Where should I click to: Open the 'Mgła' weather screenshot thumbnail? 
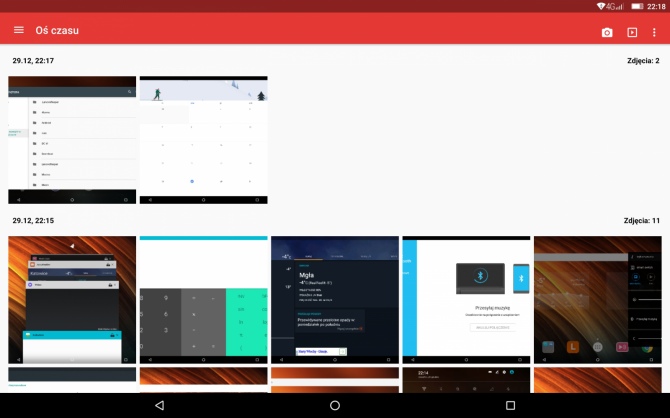334,300
